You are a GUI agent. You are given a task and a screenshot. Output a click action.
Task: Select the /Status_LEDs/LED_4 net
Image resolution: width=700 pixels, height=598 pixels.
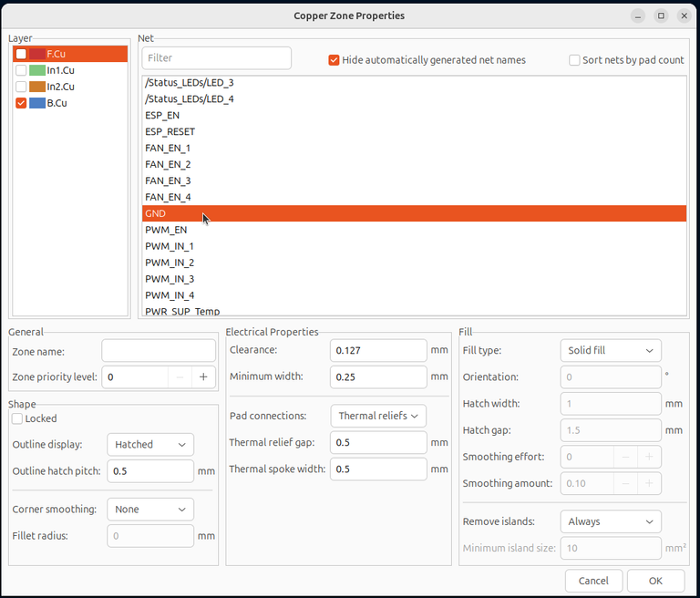[415, 98]
